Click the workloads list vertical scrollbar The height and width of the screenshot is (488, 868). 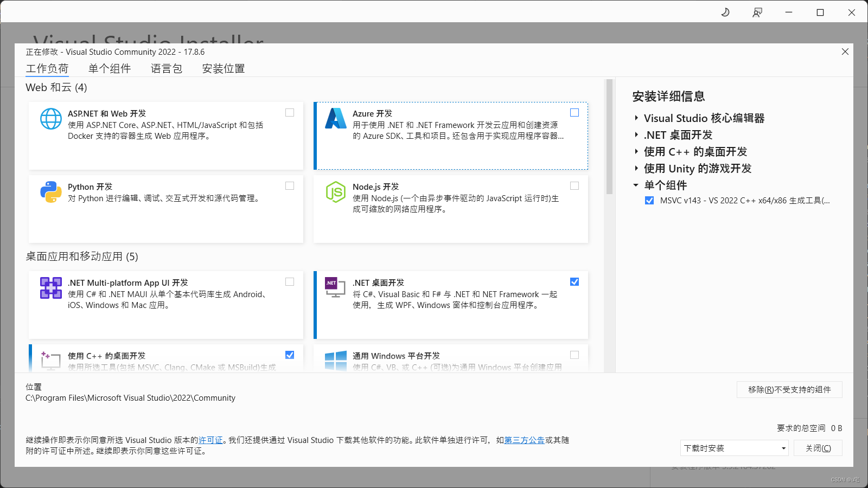(609, 137)
